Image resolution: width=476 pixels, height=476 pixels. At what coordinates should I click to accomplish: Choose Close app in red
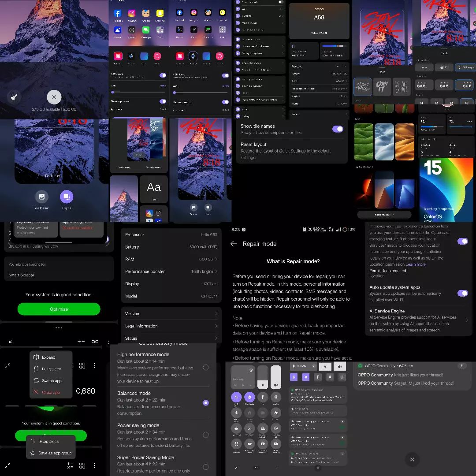[51, 392]
